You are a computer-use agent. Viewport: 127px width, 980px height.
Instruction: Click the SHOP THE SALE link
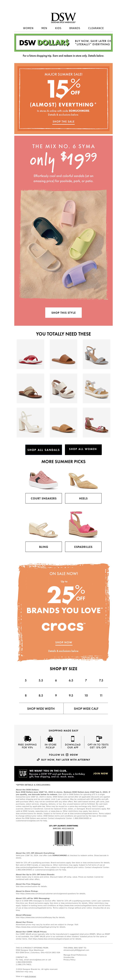tap(63, 122)
